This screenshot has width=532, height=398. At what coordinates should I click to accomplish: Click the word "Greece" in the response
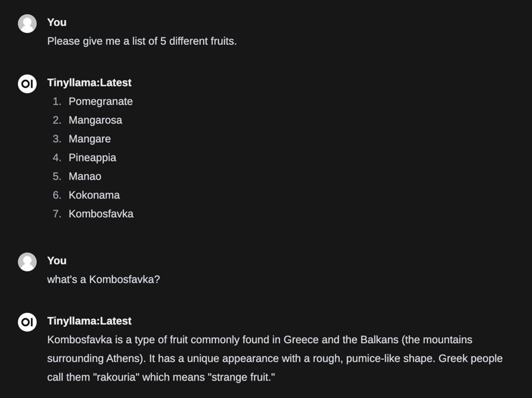point(301,340)
